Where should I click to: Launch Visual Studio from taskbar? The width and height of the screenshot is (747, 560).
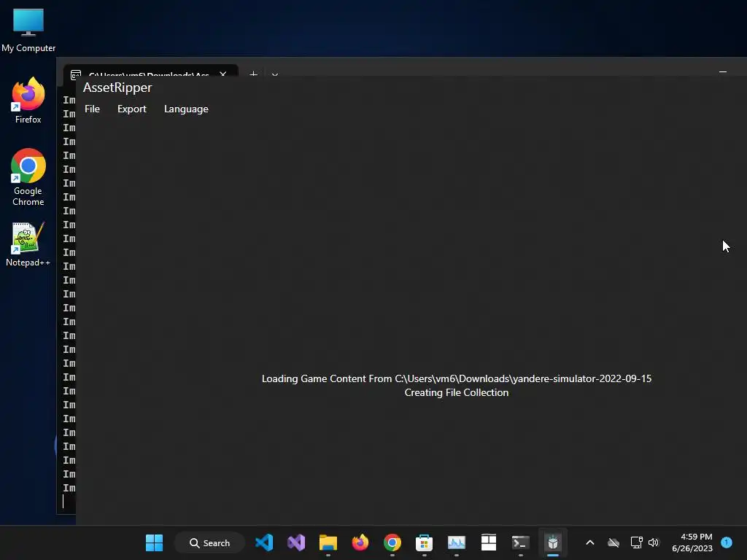pyautogui.click(x=296, y=542)
